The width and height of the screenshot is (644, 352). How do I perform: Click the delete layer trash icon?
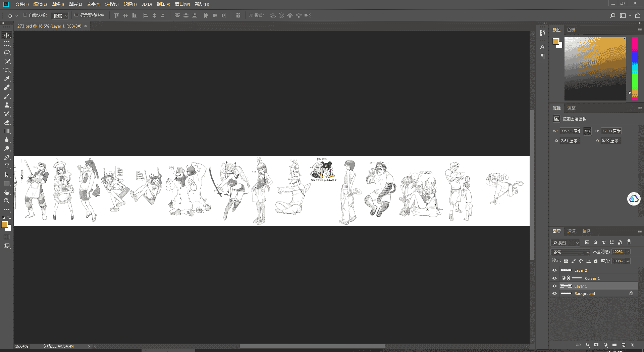coord(632,345)
